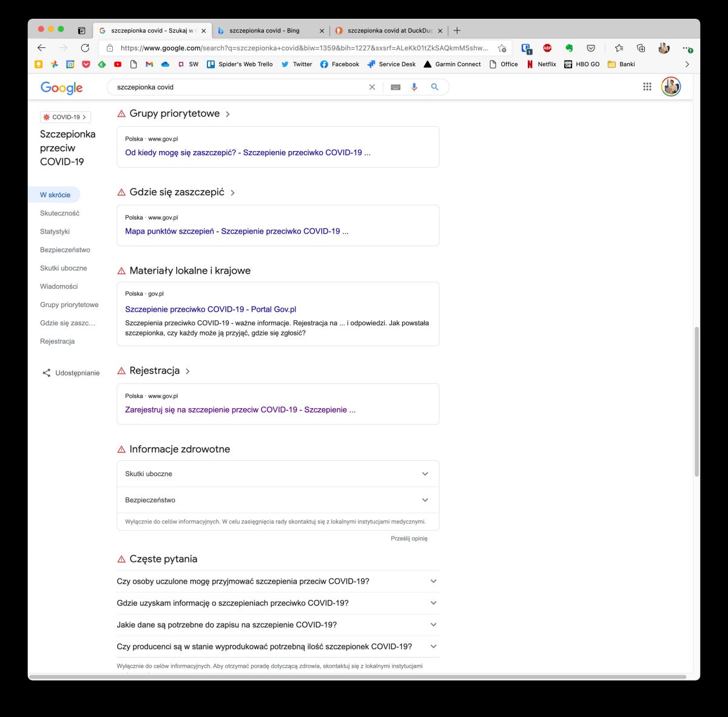Viewport: 728px width, 717px height.
Task: Open the Favorites list icon
Action: coord(619,48)
